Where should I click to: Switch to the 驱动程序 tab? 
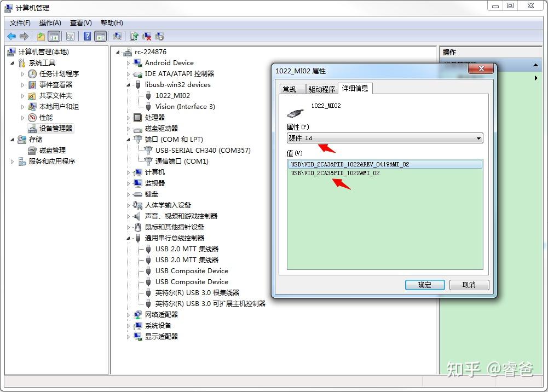321,89
